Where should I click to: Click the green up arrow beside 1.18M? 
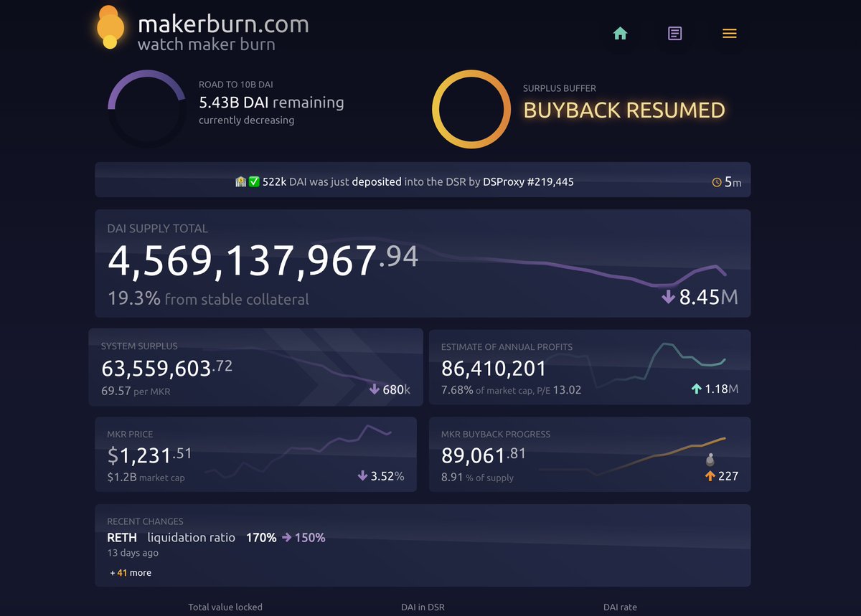696,389
